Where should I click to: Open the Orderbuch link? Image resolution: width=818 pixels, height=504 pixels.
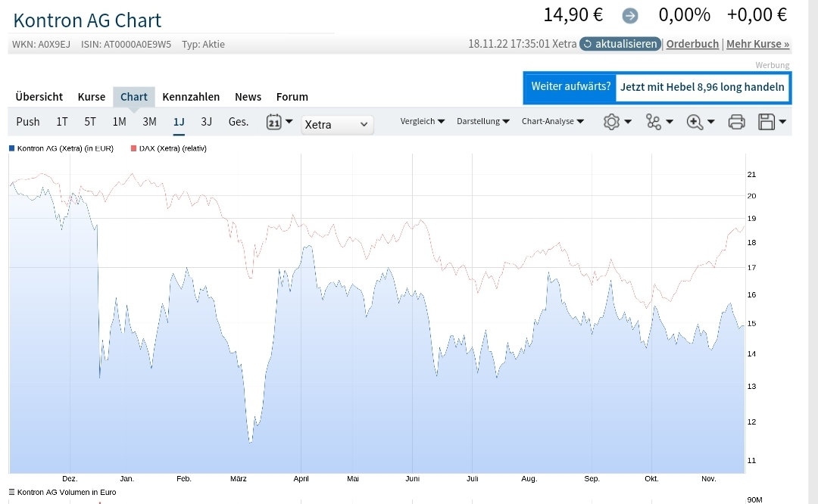pos(692,43)
